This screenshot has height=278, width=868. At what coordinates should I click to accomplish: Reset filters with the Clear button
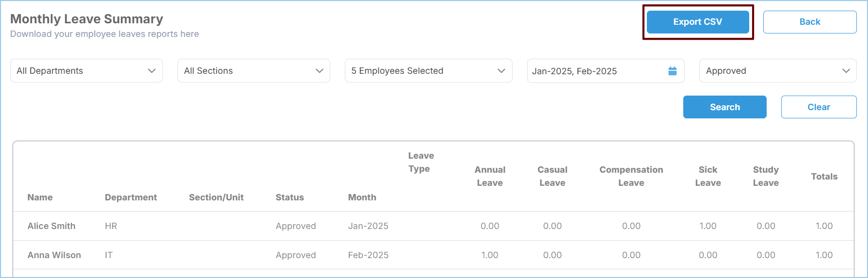[x=819, y=107]
